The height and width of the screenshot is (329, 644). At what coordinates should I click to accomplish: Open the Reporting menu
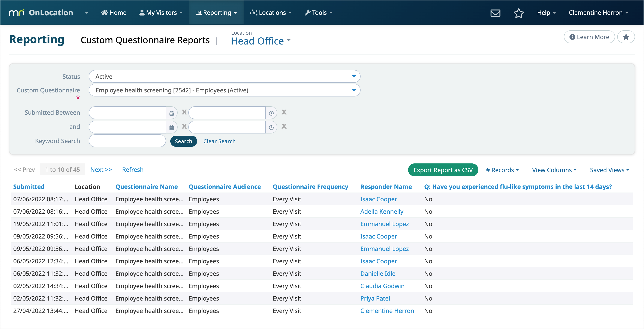pos(216,13)
